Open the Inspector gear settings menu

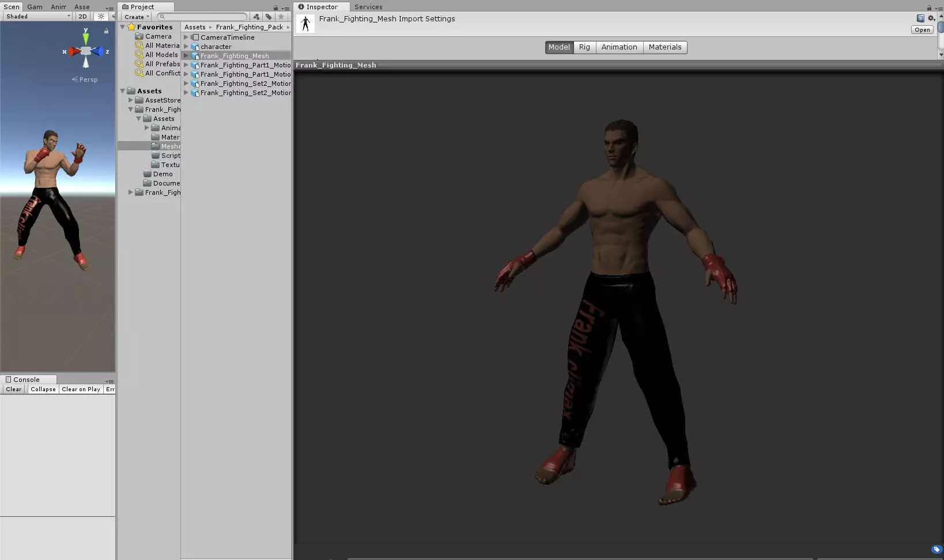click(931, 18)
